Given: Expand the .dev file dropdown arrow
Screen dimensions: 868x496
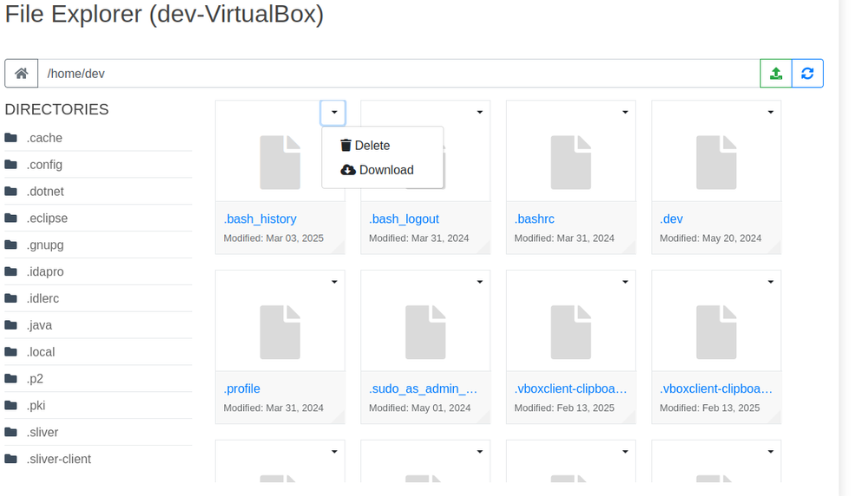Looking at the screenshot, I should click(x=770, y=112).
